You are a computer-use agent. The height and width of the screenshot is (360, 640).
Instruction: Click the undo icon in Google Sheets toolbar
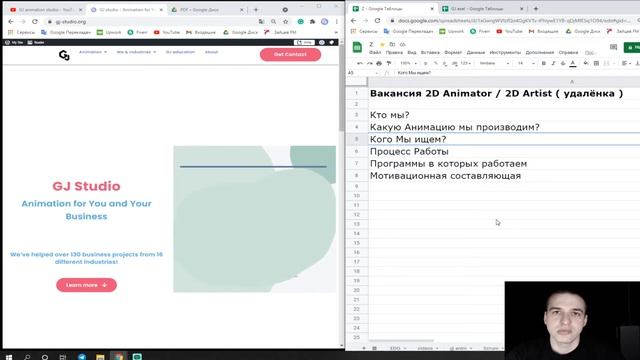tap(360, 63)
